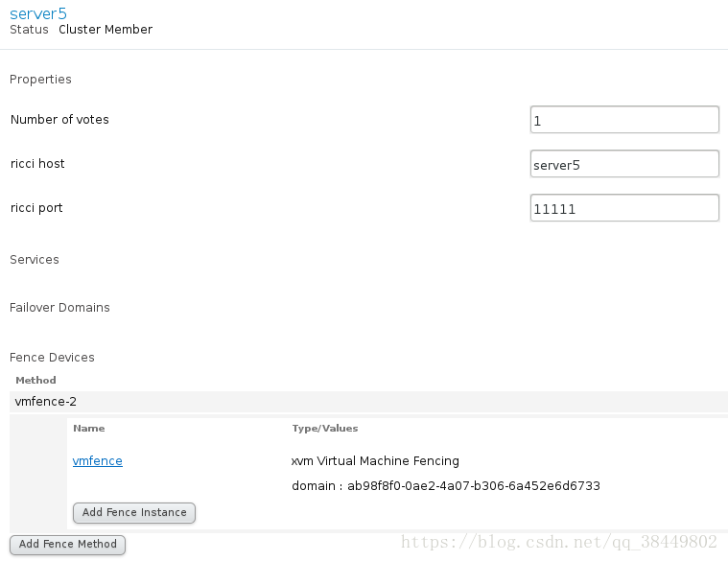
Task: Click the Add Fence Method button
Action: pos(68,545)
